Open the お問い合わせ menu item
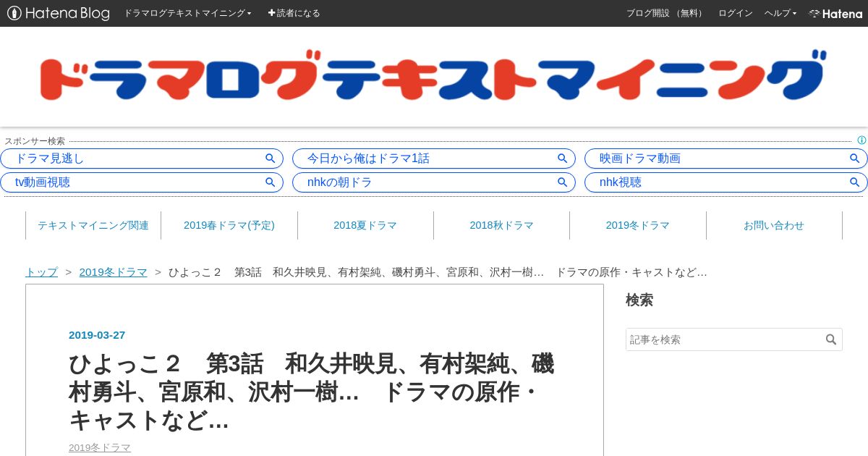This screenshot has height=456, width=868. [x=774, y=225]
